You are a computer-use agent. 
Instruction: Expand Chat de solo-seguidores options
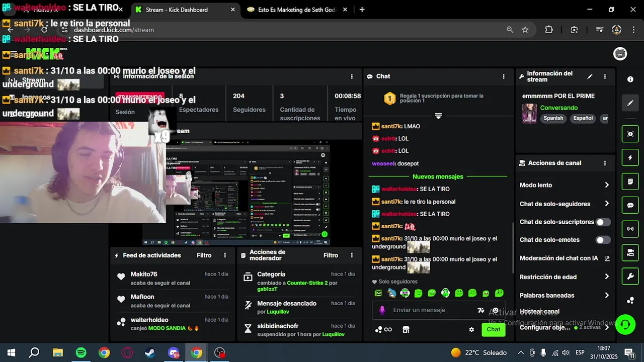(x=607, y=204)
